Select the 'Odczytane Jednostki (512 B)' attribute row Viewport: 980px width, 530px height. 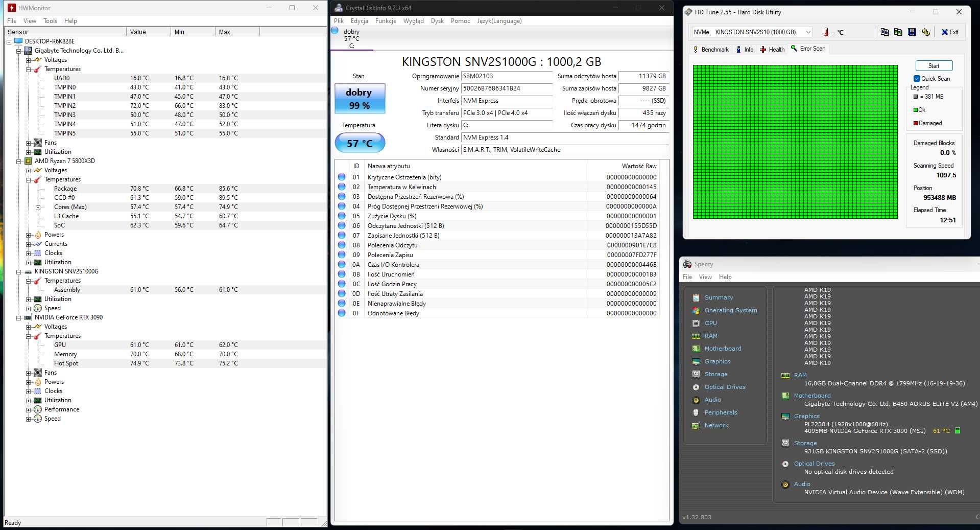[x=498, y=225]
